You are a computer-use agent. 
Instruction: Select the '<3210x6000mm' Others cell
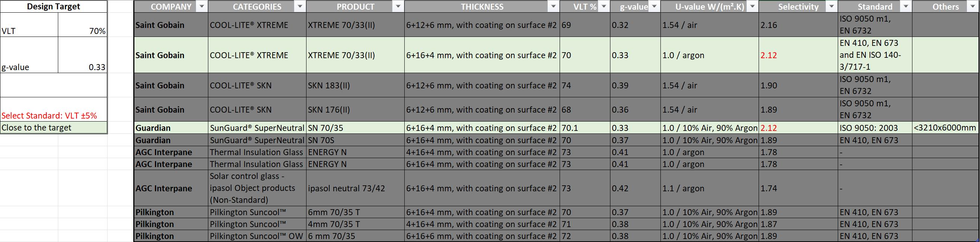945,128
